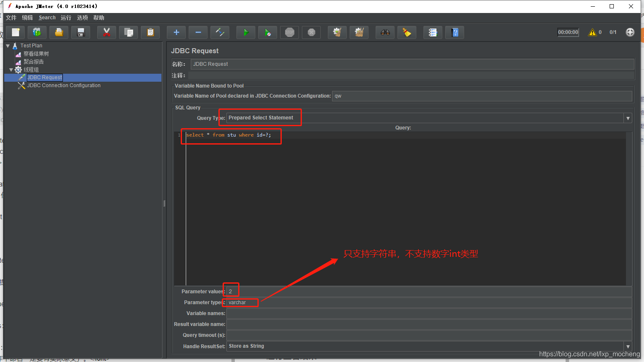644x362 pixels.
Task: Click the Expand All plus icon
Action: coord(177,32)
